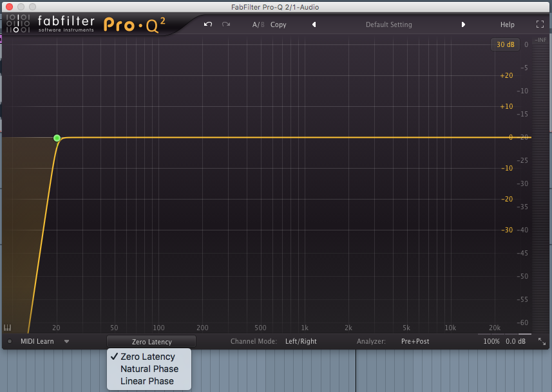Click the MIDI Learn button

pyautogui.click(x=37, y=341)
